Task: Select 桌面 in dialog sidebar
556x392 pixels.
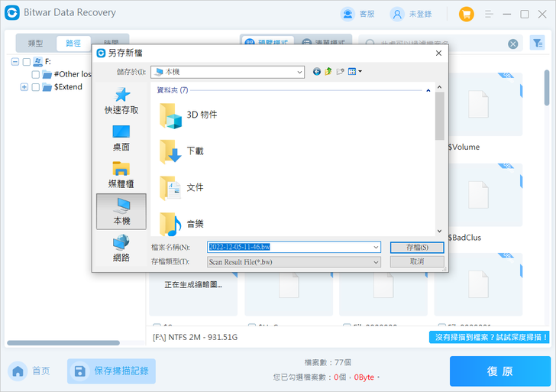Action: 121,138
